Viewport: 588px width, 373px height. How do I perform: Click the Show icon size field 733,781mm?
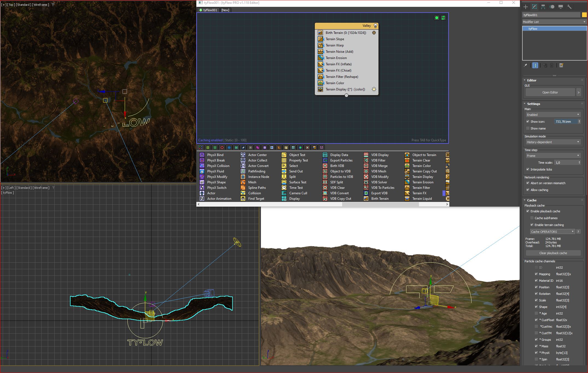point(566,122)
